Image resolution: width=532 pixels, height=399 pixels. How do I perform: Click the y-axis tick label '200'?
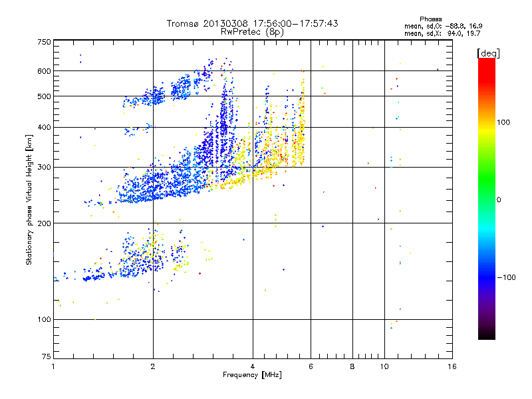[44, 223]
